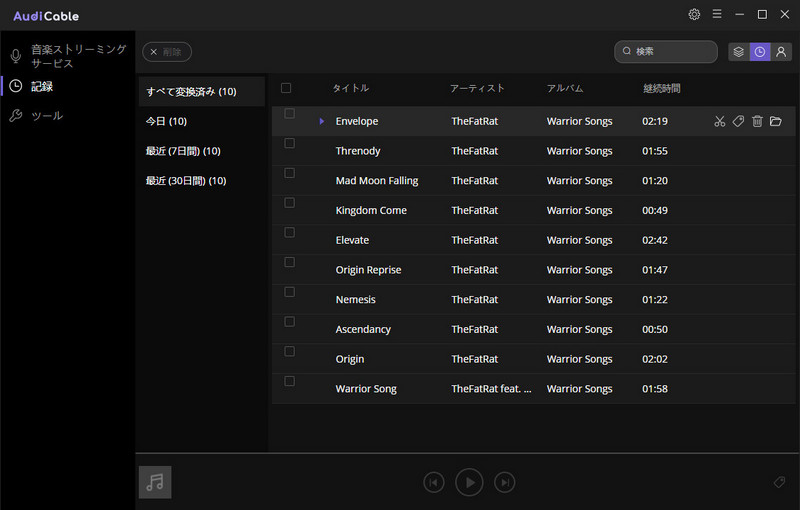Click the AudiCable logo
This screenshot has width=800, height=510.
click(x=46, y=16)
